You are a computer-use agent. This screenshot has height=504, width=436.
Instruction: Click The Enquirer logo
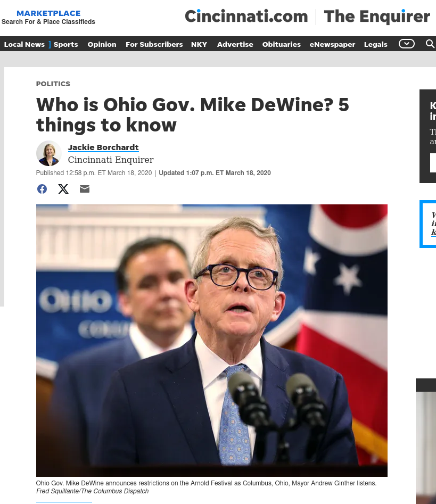click(x=377, y=16)
